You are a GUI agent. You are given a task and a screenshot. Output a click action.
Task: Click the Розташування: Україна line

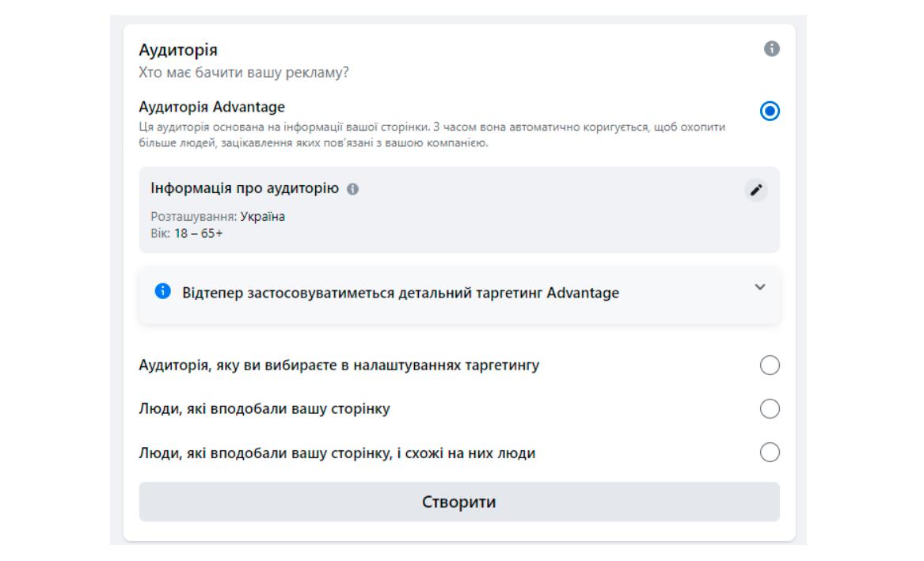tap(218, 217)
